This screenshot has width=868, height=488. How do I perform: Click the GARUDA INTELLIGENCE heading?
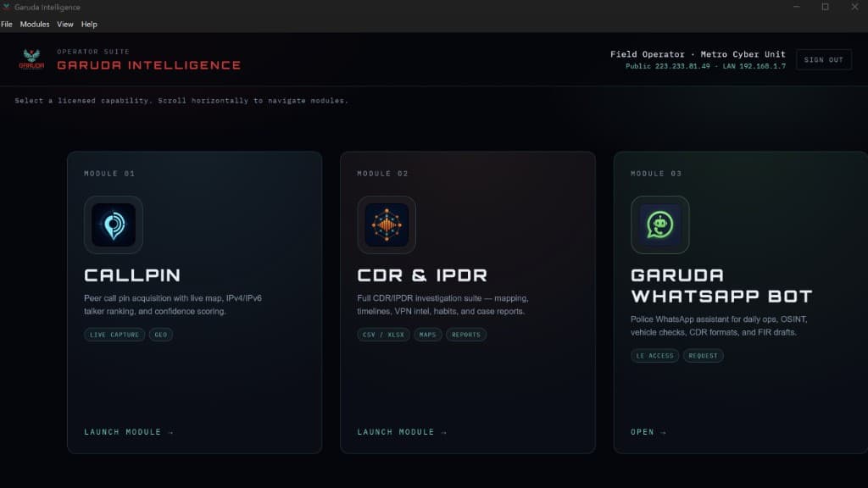(149, 65)
